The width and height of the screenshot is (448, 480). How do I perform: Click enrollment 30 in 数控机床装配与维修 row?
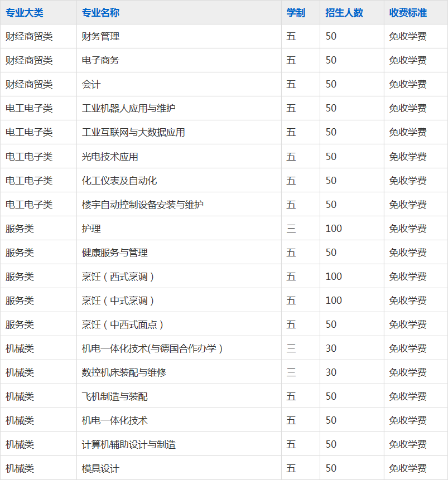(x=331, y=372)
